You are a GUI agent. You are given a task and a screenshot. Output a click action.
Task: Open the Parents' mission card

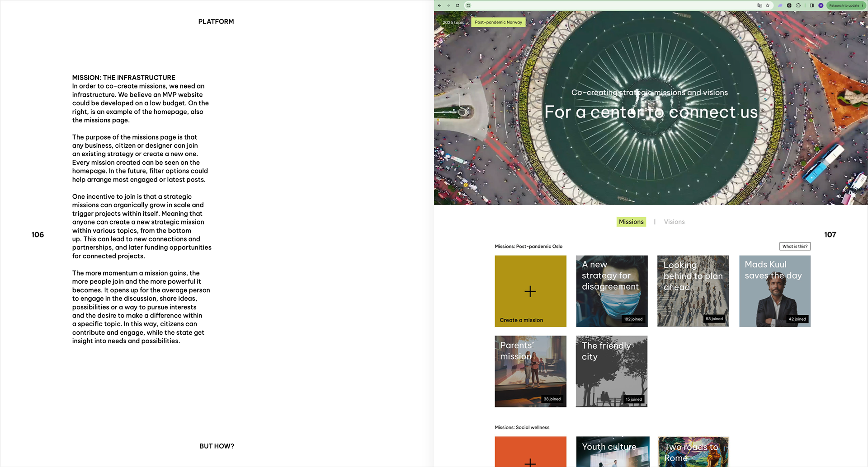(530, 371)
